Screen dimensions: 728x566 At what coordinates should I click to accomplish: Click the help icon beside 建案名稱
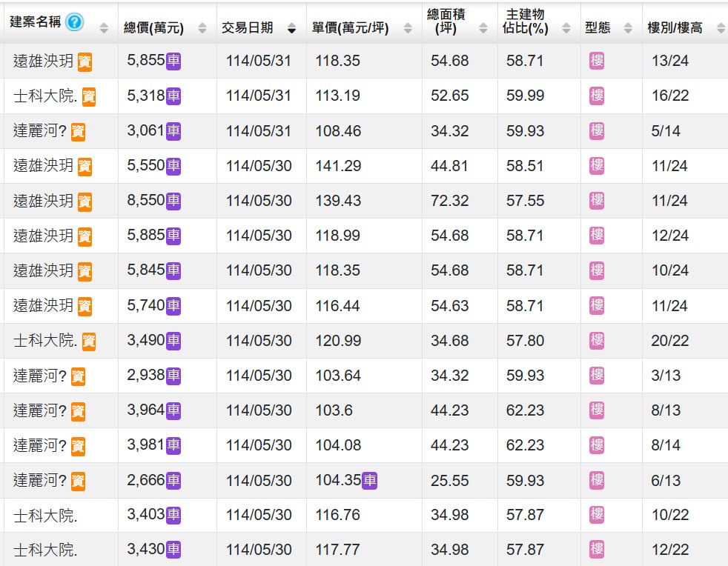[74, 21]
